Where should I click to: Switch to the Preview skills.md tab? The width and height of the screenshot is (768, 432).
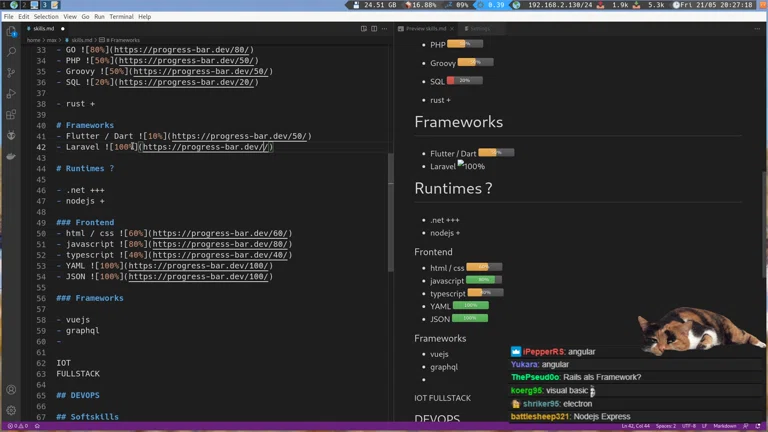(425, 29)
